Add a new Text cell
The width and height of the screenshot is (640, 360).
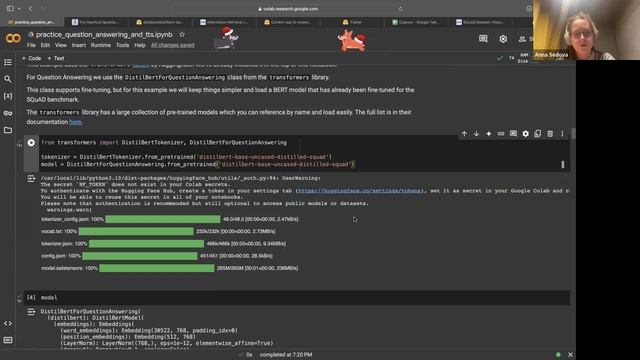point(56,58)
